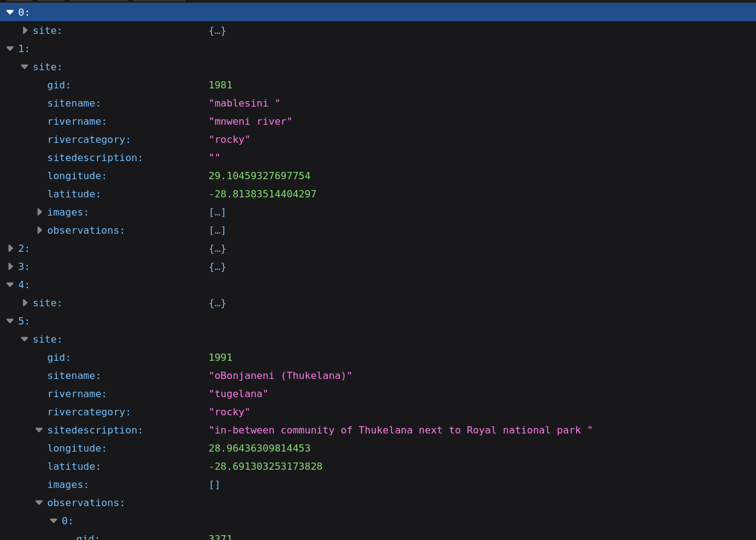Select the empty sitedescription value ""
Screen dimensions: 756x540
point(214,158)
